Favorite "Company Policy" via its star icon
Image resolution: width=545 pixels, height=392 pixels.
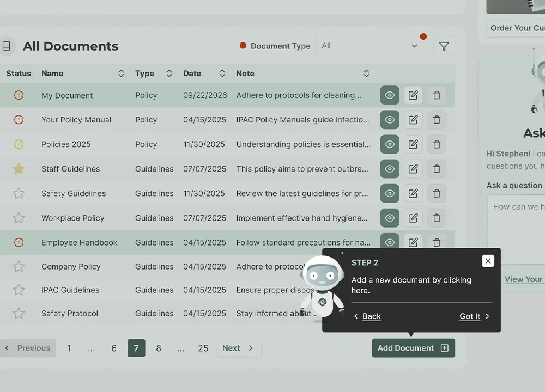pos(19,266)
